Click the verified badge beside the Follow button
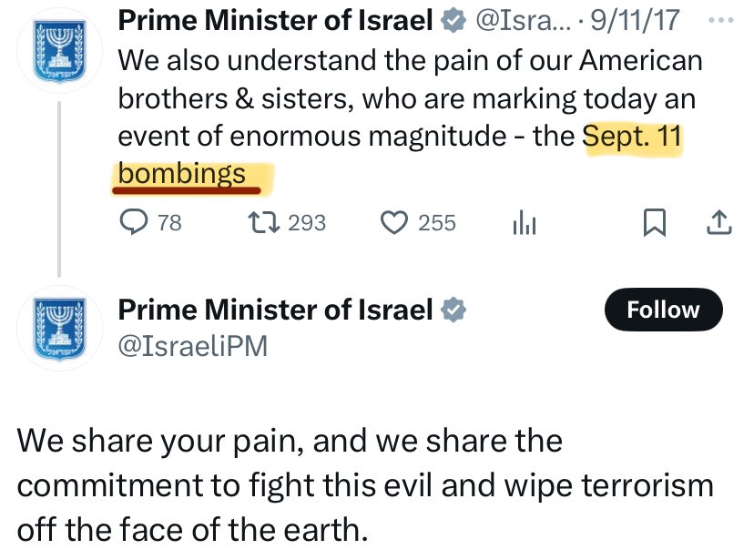 453,311
